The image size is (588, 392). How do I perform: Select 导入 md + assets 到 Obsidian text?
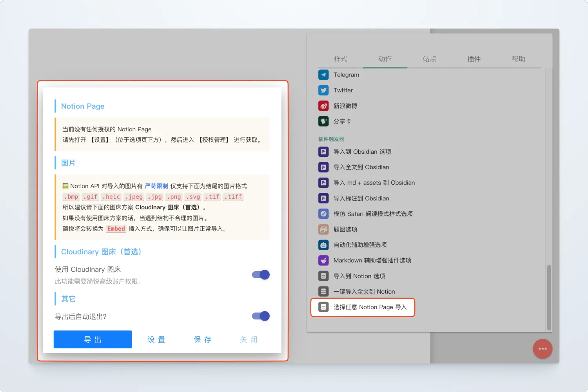[374, 183]
